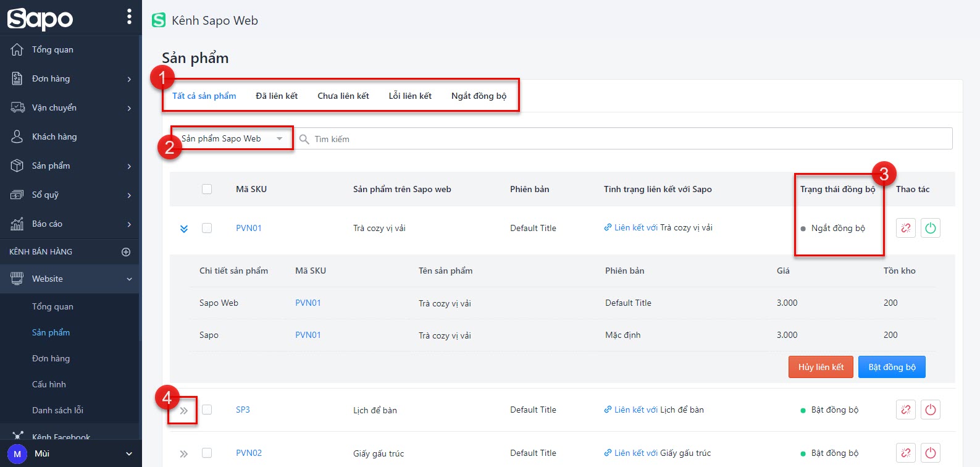Red power sync icon for SP3
980x467 pixels.
point(931,410)
